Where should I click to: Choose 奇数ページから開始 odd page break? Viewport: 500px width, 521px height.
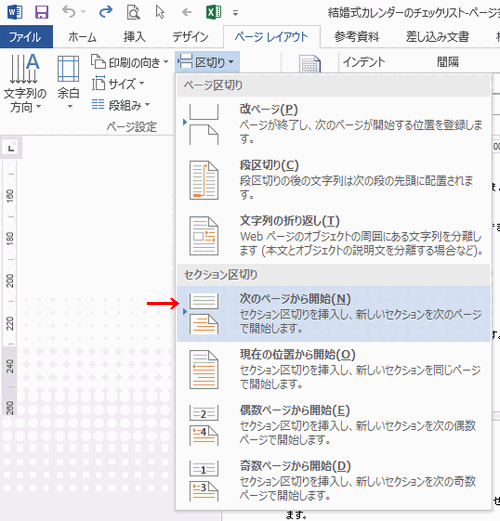click(334, 481)
